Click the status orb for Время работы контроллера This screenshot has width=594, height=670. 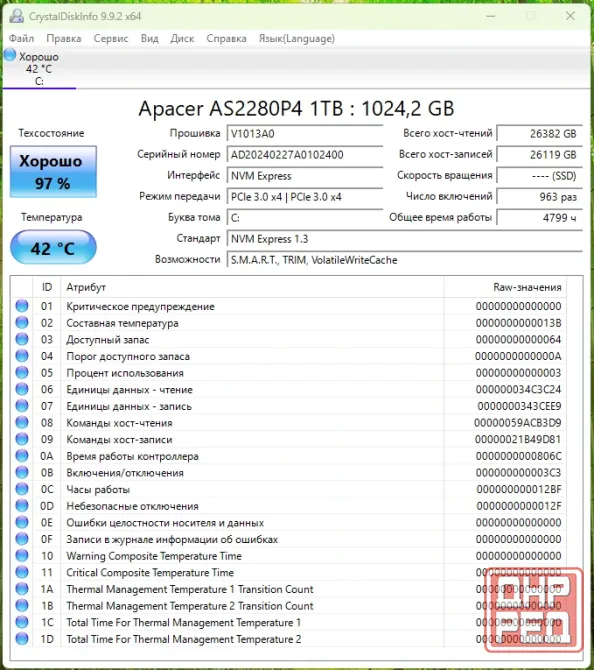click(22, 456)
